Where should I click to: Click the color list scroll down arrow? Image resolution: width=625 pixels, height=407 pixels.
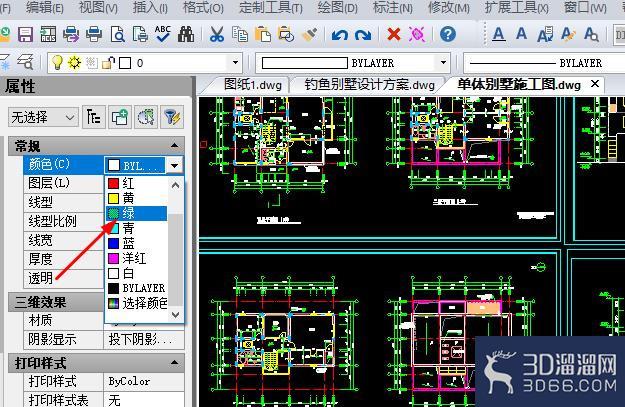click(175, 315)
